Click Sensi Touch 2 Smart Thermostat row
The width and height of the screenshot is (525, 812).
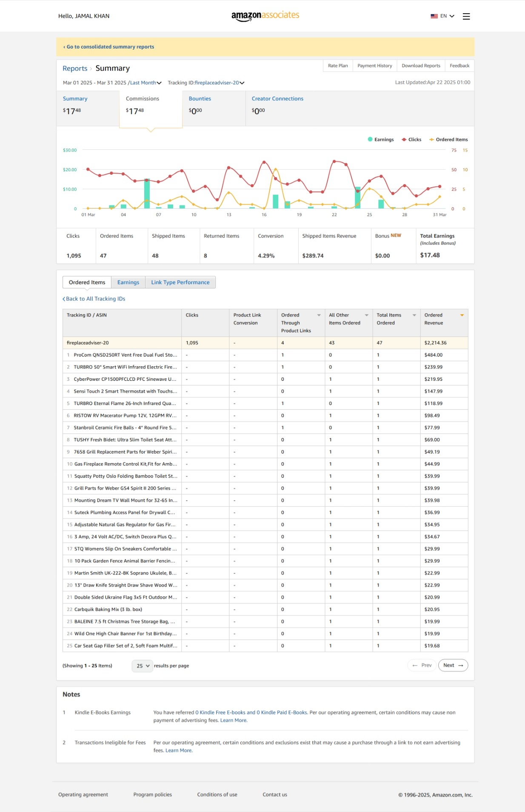(x=265, y=391)
